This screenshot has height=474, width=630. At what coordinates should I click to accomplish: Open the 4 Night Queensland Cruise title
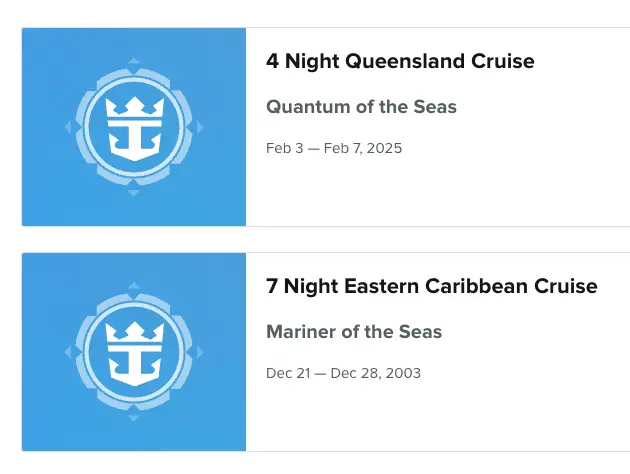tap(400, 61)
